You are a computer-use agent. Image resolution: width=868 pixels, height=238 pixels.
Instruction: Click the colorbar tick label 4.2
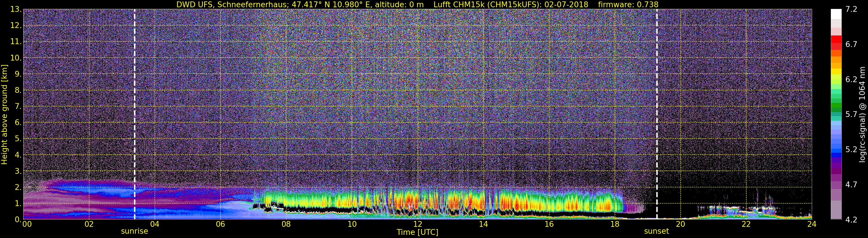click(x=851, y=220)
